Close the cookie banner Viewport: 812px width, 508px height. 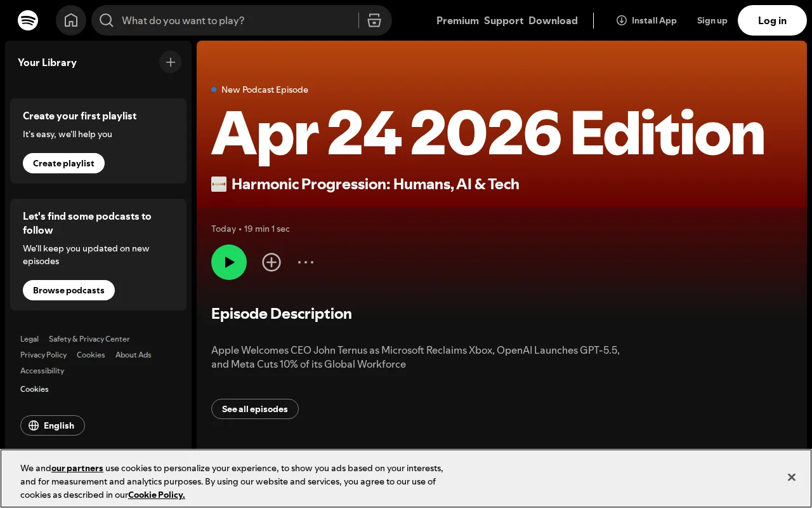(x=792, y=477)
